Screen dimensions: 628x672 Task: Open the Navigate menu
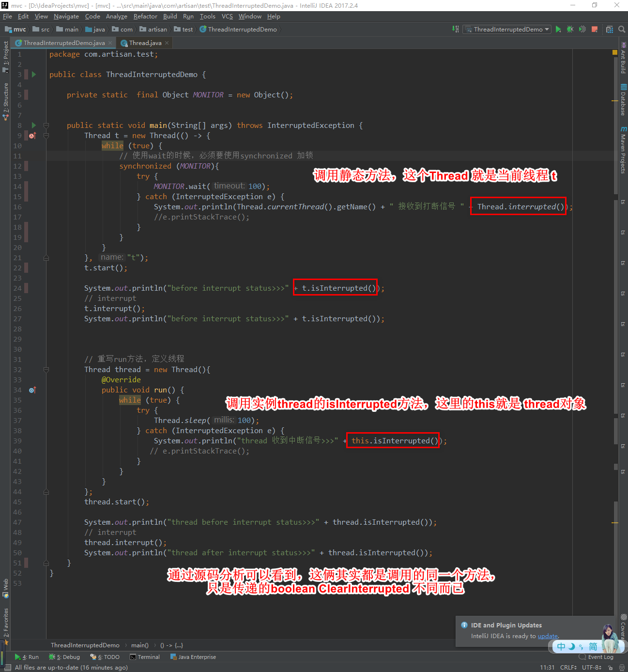point(65,16)
